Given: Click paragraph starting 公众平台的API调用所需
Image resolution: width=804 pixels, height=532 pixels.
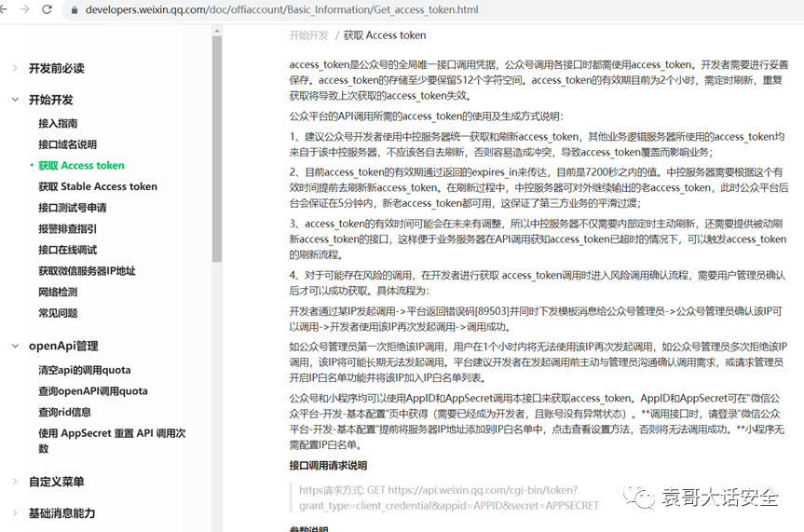Looking at the screenshot, I should pos(426,116).
